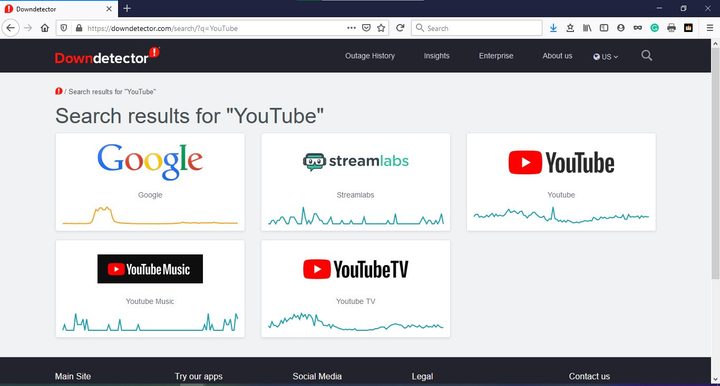Screen dimensions: 720x386
Task: Click the Main Site footer heading
Action: 73,376
